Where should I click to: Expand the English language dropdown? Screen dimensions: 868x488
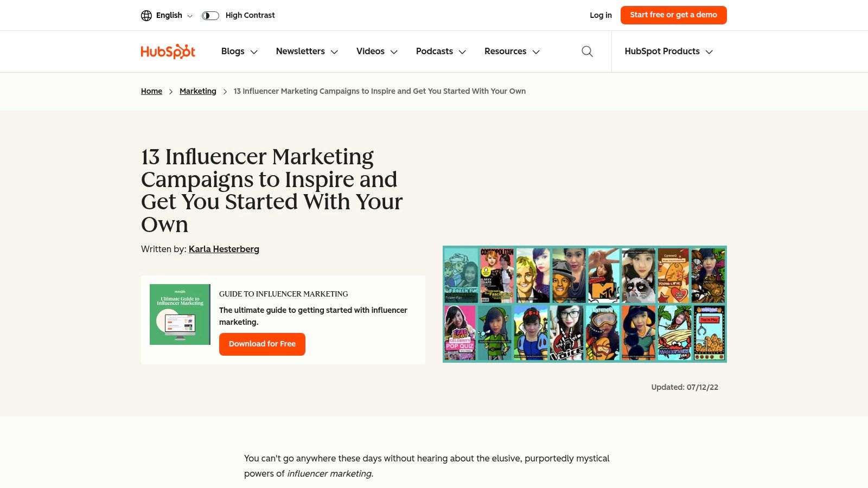click(x=174, y=16)
